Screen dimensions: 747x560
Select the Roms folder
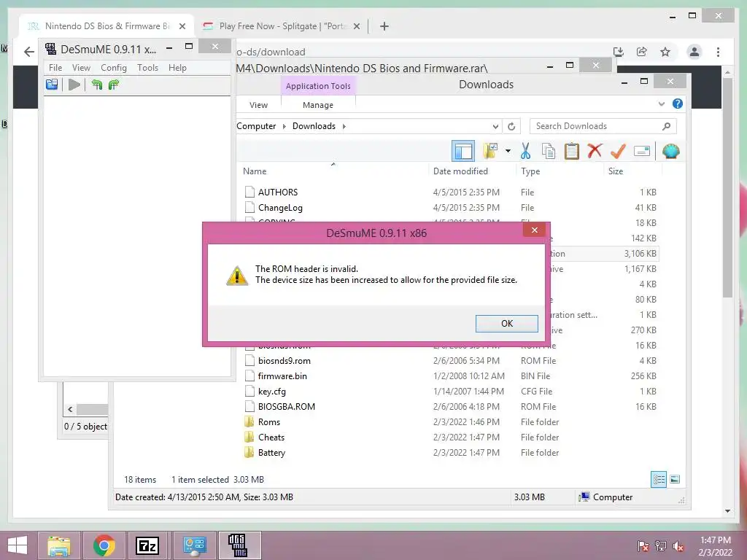point(268,422)
